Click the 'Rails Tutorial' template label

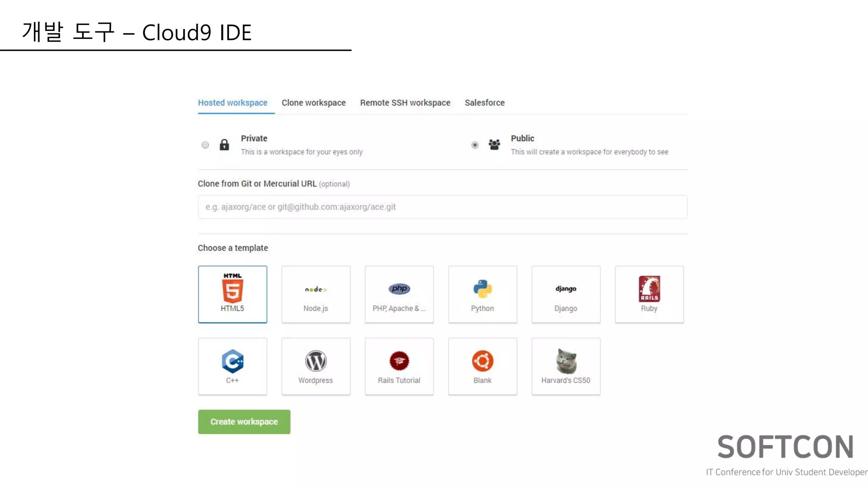pyautogui.click(x=399, y=380)
